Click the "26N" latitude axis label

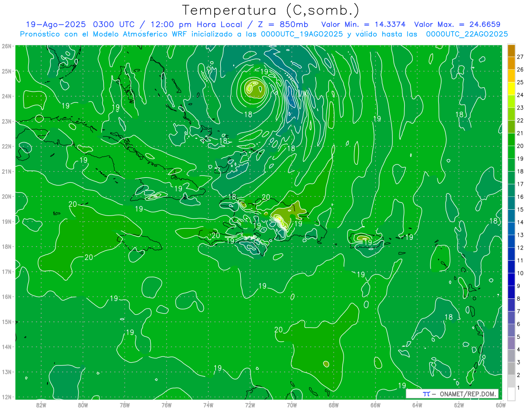[7, 46]
